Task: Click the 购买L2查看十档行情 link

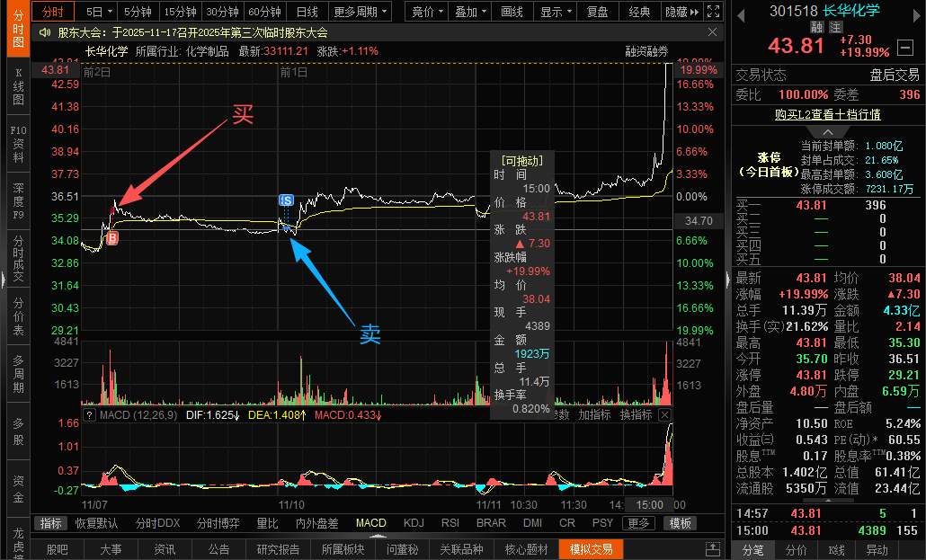Action: click(827, 114)
